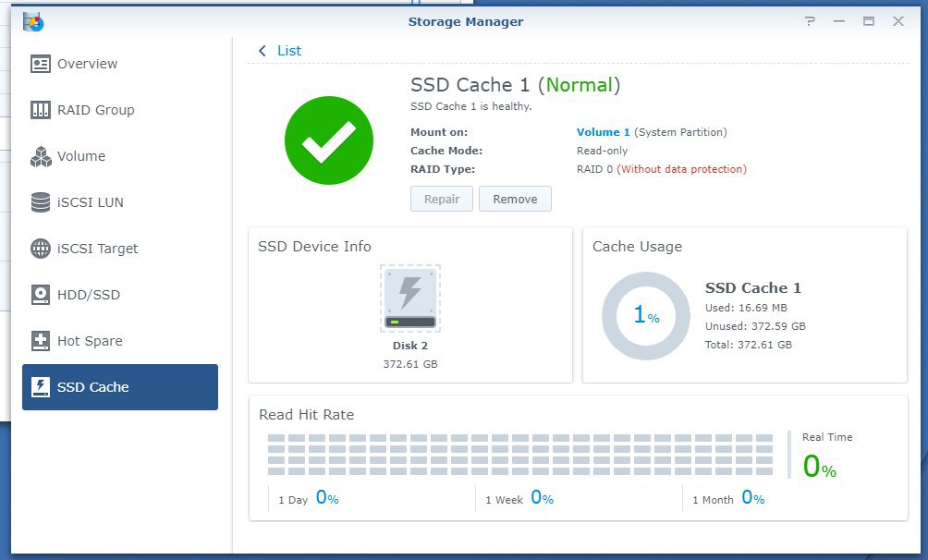928x560 pixels.
Task: Click the 'Read-only' cache mode value
Action: coord(602,151)
